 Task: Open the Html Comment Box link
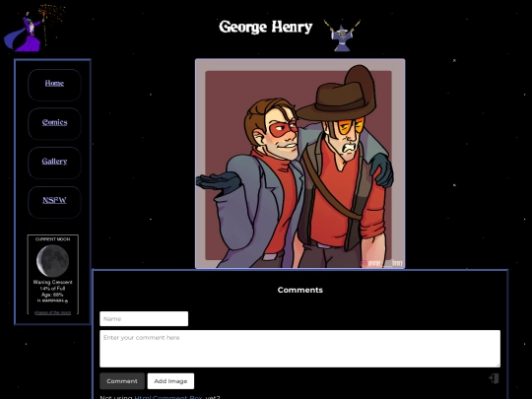(168, 397)
